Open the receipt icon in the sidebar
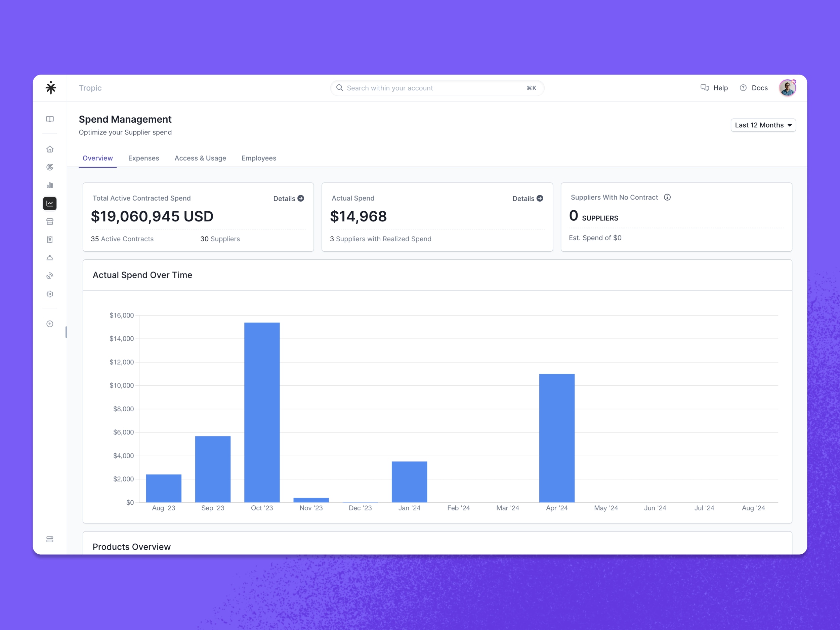Viewport: 840px width, 630px height. click(x=50, y=240)
